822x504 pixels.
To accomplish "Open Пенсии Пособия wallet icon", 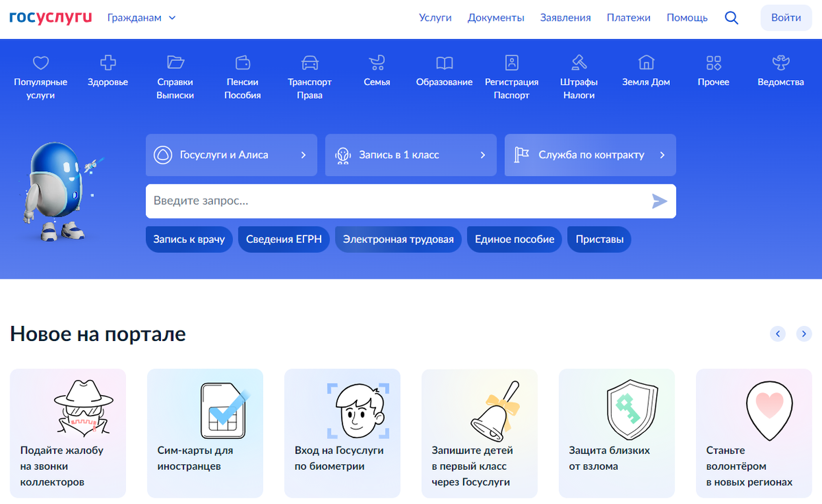I will click(242, 62).
